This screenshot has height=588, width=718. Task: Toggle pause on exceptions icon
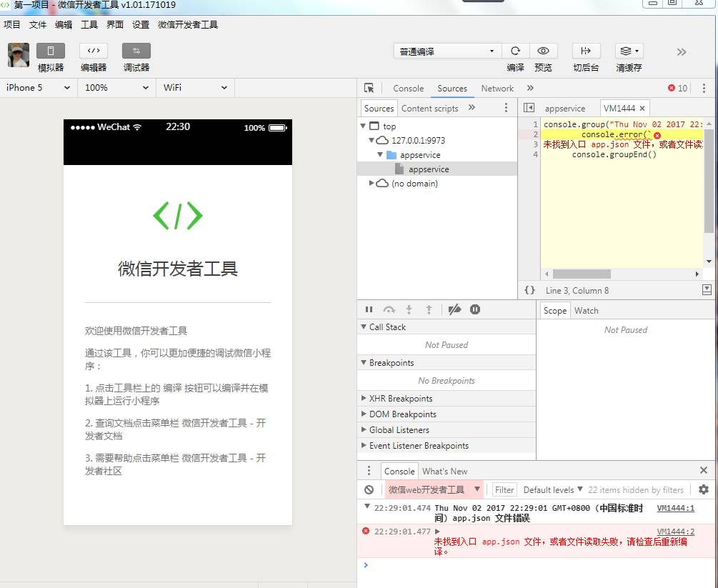coord(475,309)
